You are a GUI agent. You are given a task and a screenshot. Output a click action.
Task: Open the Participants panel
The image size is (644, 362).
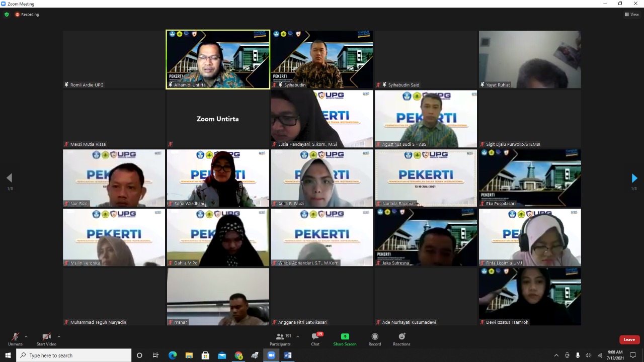280,339
